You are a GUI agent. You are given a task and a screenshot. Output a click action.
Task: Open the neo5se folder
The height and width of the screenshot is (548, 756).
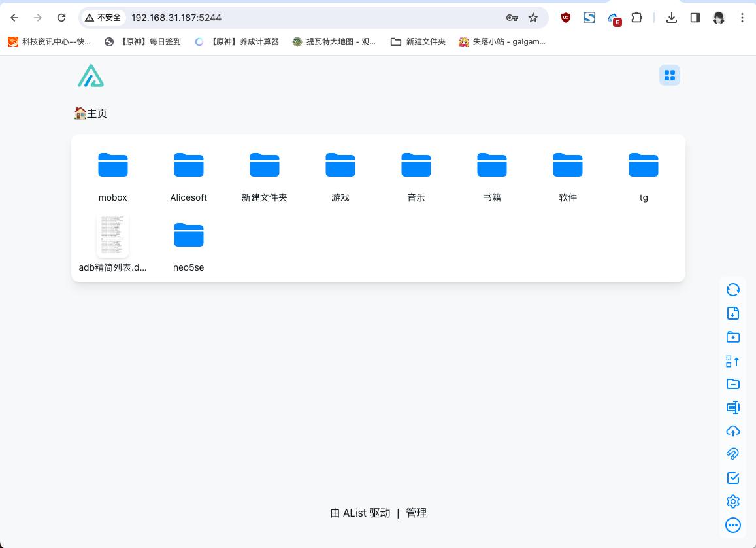click(x=189, y=247)
